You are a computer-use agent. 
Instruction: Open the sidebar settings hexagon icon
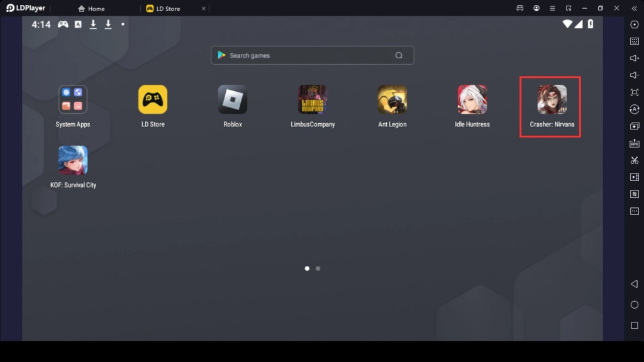(634, 25)
